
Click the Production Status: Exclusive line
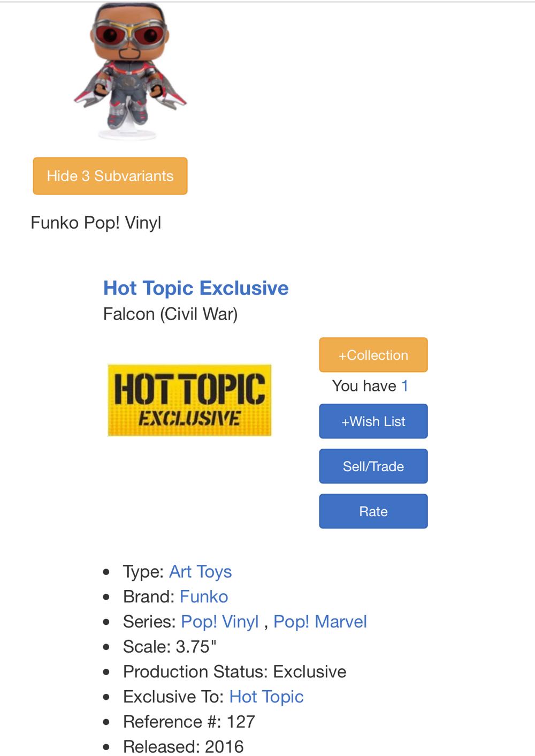pyautogui.click(x=234, y=672)
